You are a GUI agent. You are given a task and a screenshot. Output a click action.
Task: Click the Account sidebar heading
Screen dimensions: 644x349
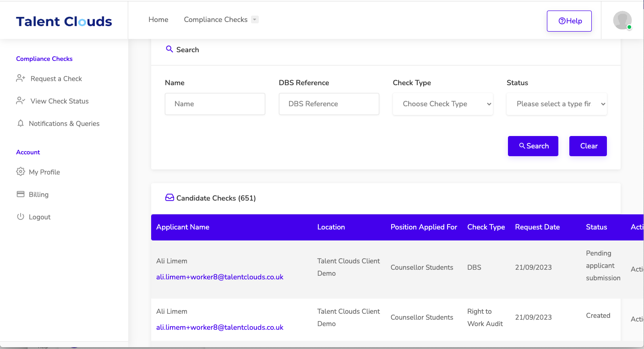pos(28,152)
